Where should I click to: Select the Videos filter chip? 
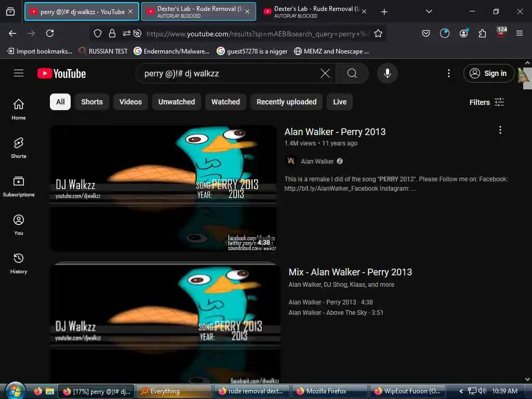[x=130, y=102]
